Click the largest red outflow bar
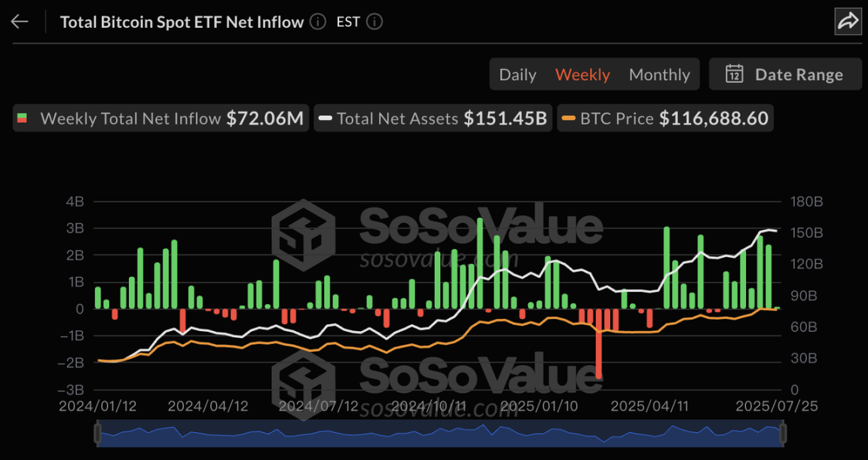Viewport: 868px width, 460px height. 599,344
